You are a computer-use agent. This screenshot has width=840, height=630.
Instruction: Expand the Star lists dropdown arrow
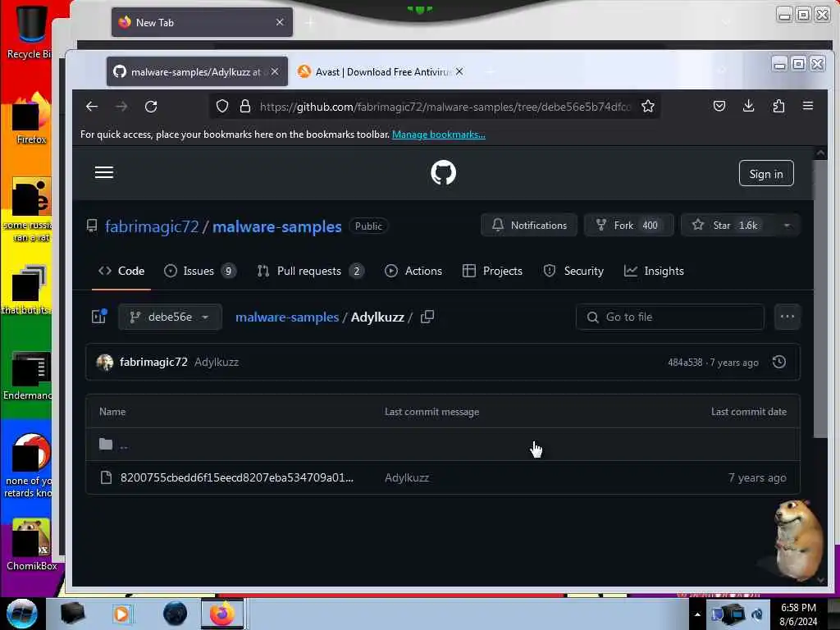pos(787,226)
